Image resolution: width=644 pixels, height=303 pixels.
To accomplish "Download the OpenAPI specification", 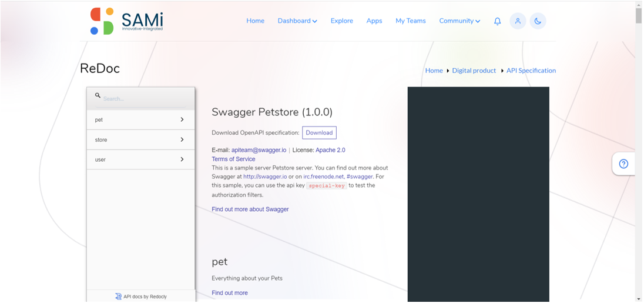I will (x=319, y=133).
